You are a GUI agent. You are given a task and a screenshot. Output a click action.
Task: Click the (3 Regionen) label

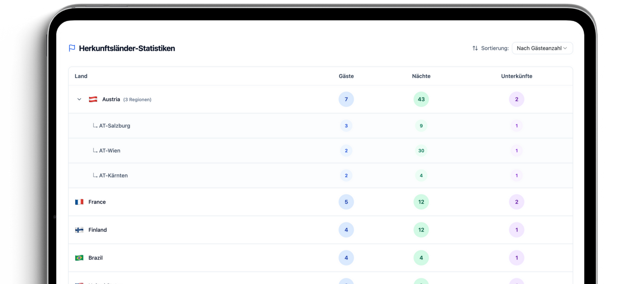tap(137, 99)
